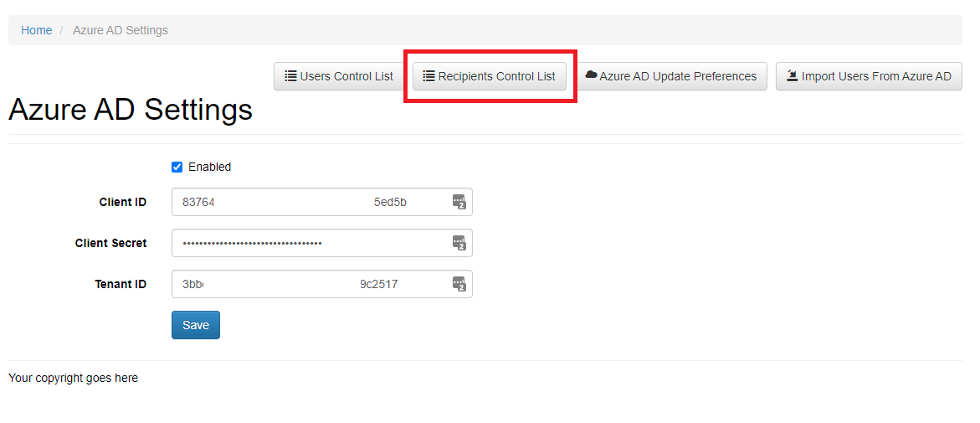Click the Client Secret field label
The height and width of the screenshot is (423, 980).
coord(110,243)
